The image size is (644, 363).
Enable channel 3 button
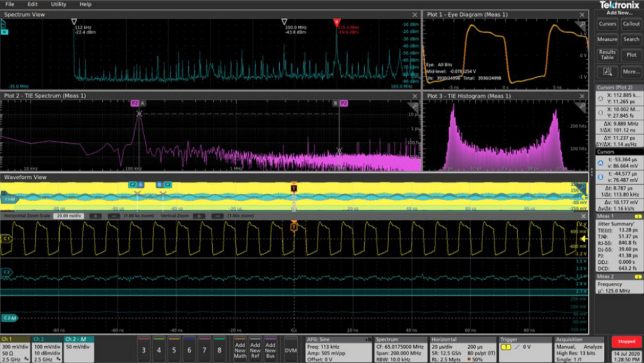144,350
